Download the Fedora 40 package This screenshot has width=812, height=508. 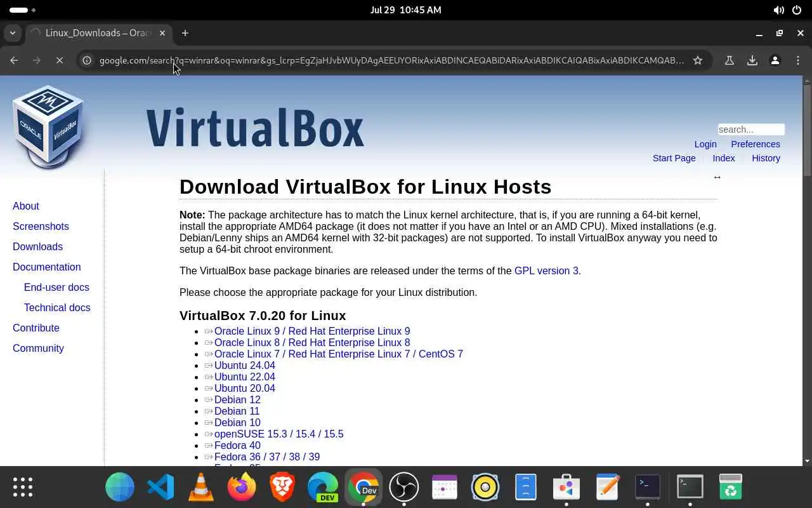click(237, 445)
